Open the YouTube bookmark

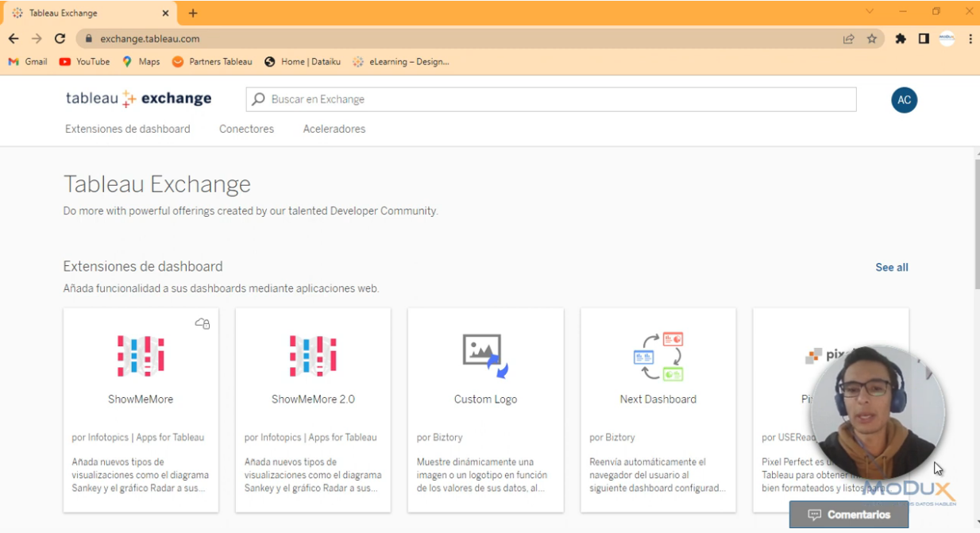click(84, 61)
